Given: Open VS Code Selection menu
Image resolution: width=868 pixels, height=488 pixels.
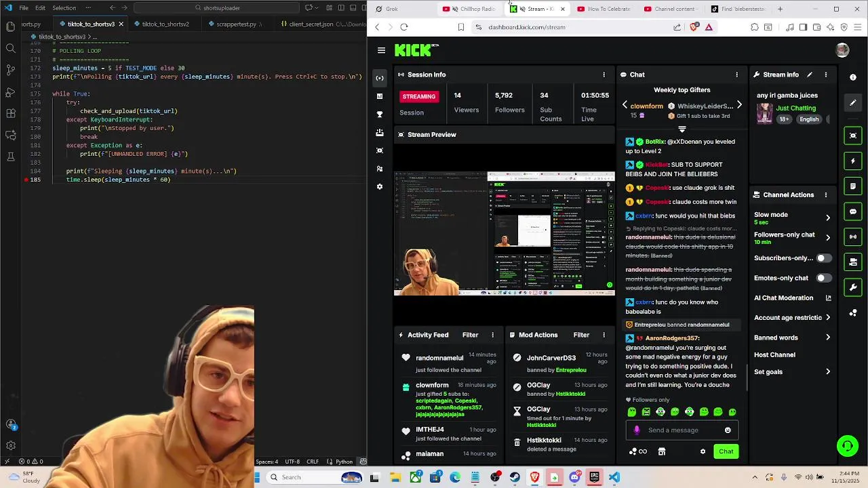Looking at the screenshot, I should pyautogui.click(x=64, y=8).
